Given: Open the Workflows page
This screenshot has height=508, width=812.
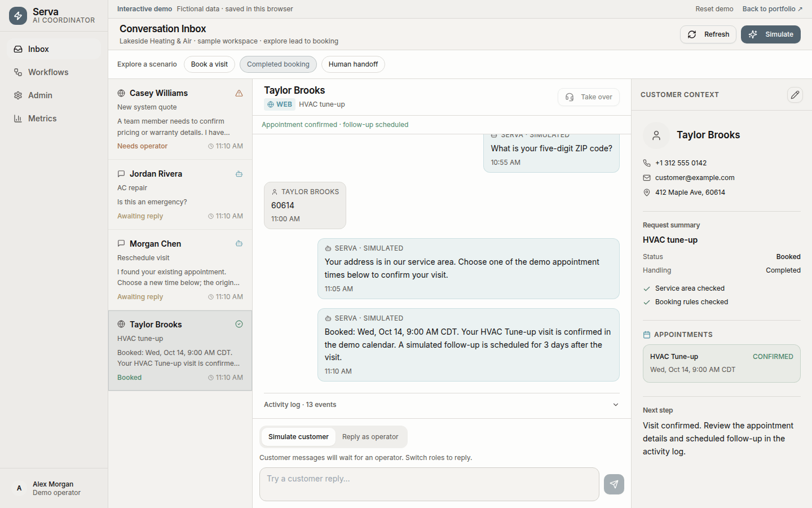Looking at the screenshot, I should pos(54,72).
